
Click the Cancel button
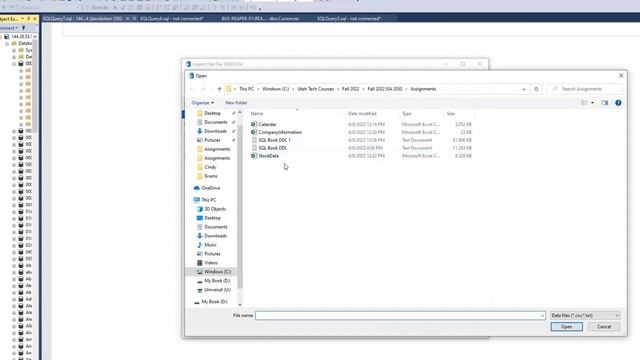604,327
